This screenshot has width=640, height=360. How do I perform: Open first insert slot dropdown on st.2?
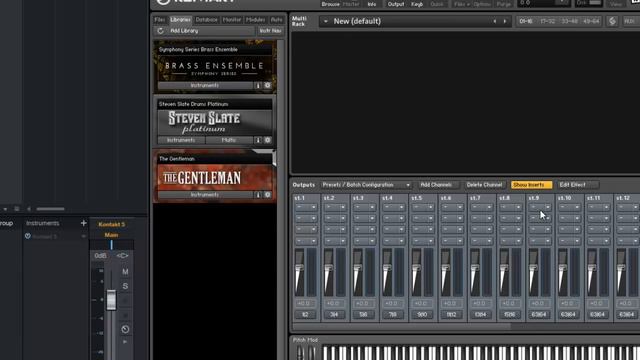point(335,207)
